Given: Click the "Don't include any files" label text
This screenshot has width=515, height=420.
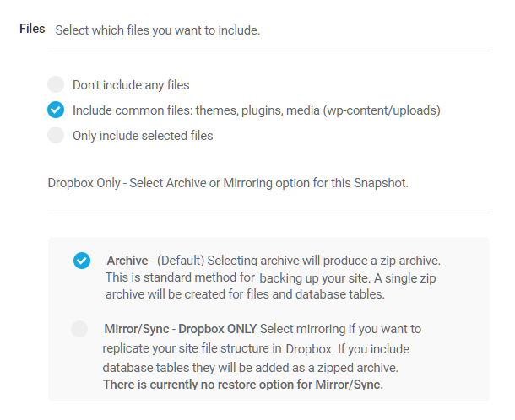Looking at the screenshot, I should pos(131,85).
